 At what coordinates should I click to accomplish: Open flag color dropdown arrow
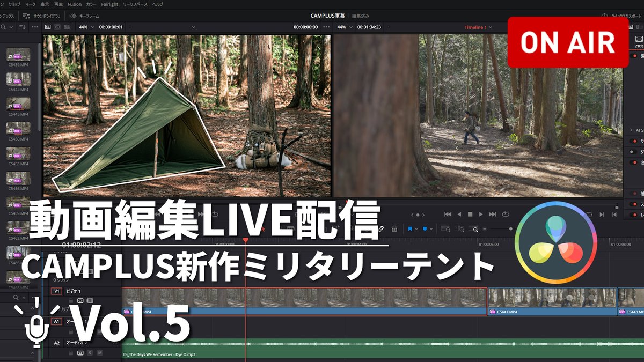(x=416, y=229)
